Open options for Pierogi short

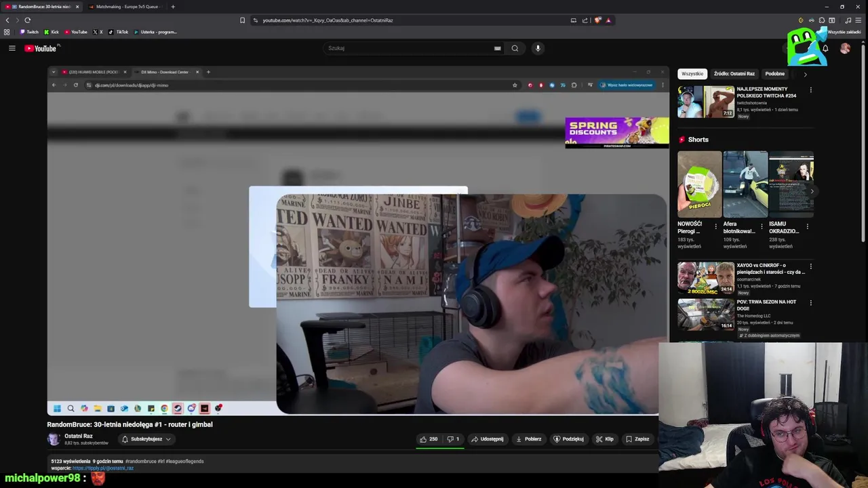click(715, 226)
